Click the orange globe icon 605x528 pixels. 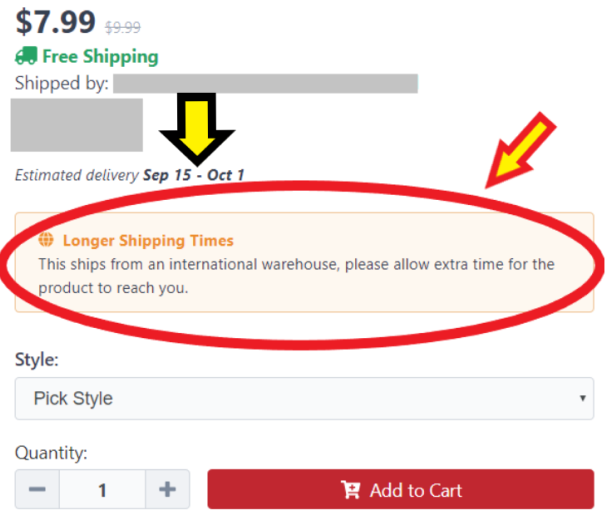[46, 240]
